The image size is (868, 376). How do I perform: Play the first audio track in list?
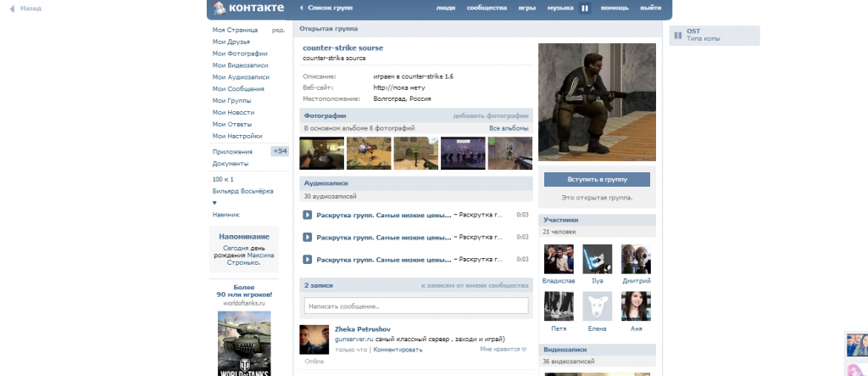pos(308,215)
